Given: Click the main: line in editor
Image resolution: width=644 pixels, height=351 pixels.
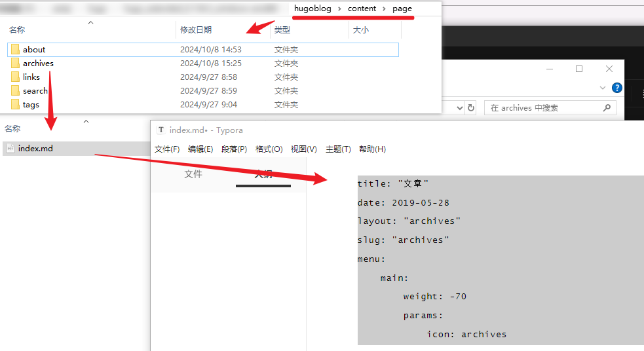Looking at the screenshot, I should pos(394,278).
